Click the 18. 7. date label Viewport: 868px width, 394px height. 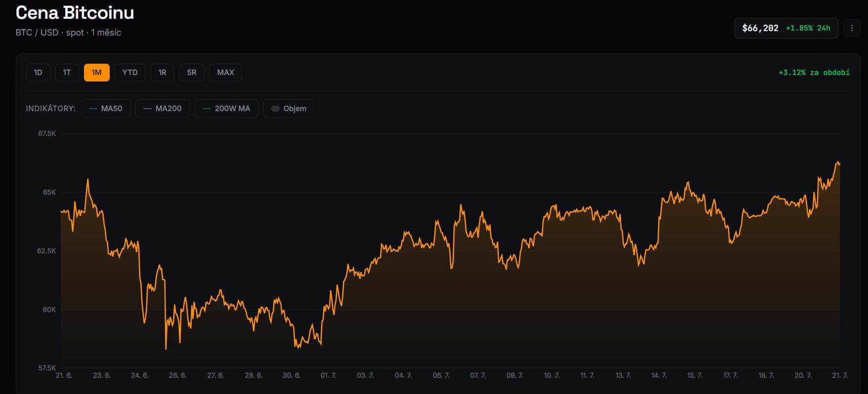[766, 375]
